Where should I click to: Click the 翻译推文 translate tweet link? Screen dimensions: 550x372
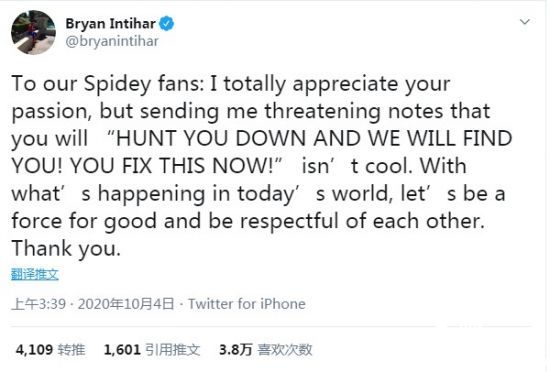click(35, 274)
